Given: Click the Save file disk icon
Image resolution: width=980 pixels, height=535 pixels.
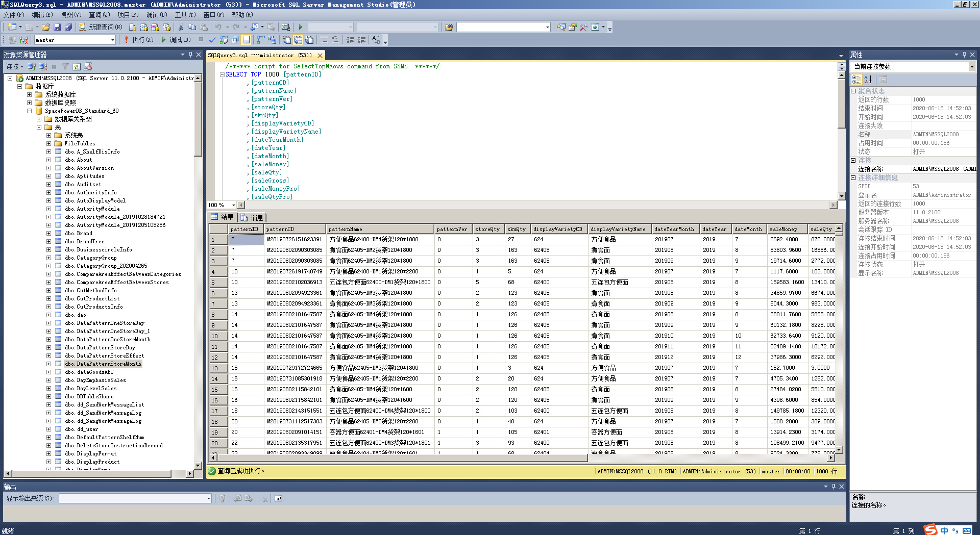Looking at the screenshot, I should tap(57, 27).
